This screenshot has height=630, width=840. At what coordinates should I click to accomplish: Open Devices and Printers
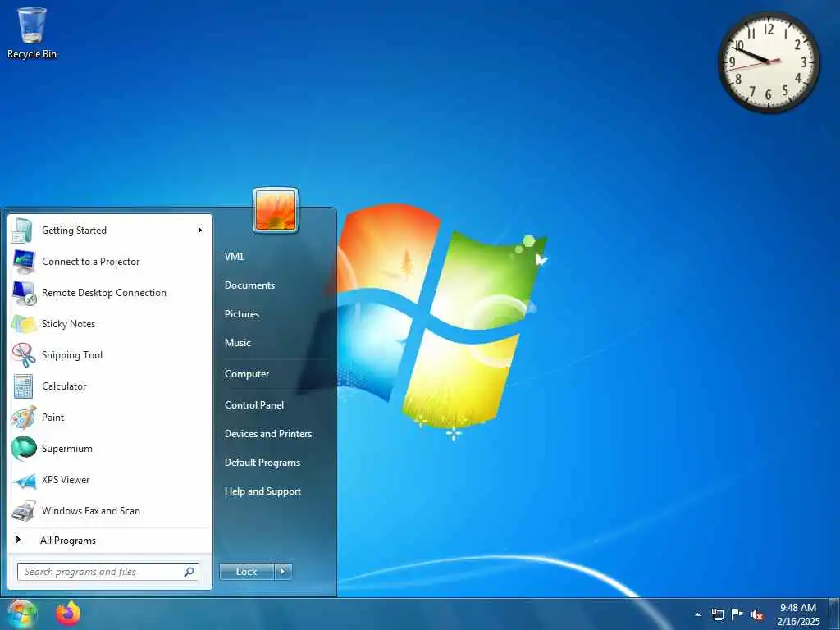tap(268, 434)
